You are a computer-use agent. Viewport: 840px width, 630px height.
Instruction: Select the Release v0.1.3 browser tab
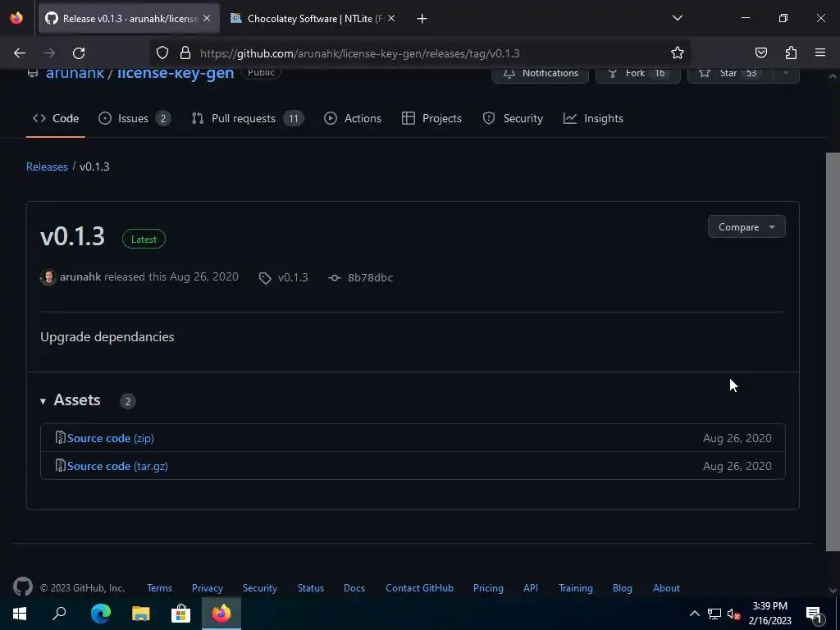(x=129, y=19)
